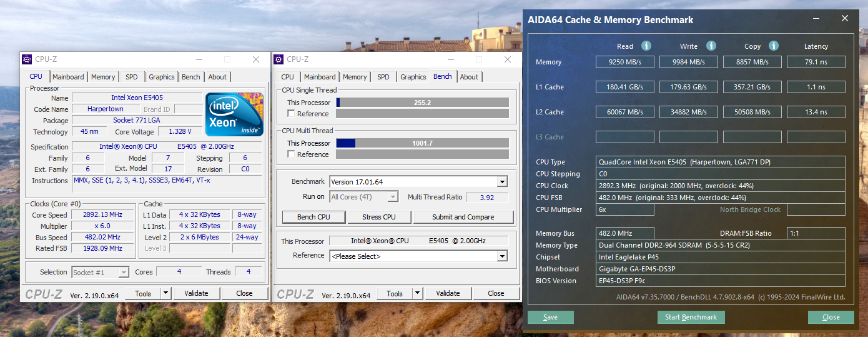Switch to CPU tab in Bench CPU-Z window

coord(287,77)
